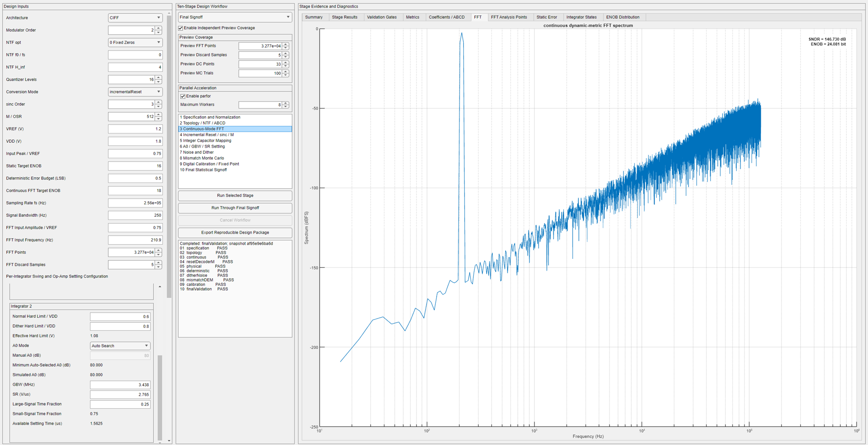The width and height of the screenshot is (868, 445).
Task: Select stage 10 Final Statistical Signoff
Action: pos(235,170)
